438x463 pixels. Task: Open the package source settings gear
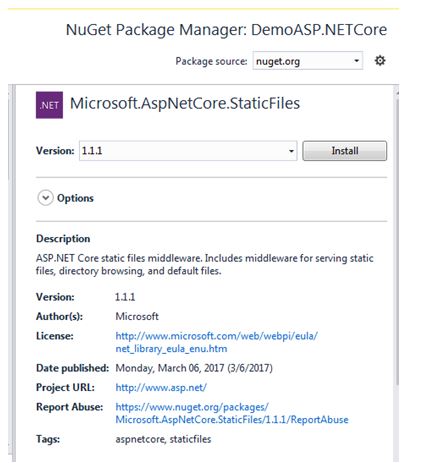click(x=380, y=61)
